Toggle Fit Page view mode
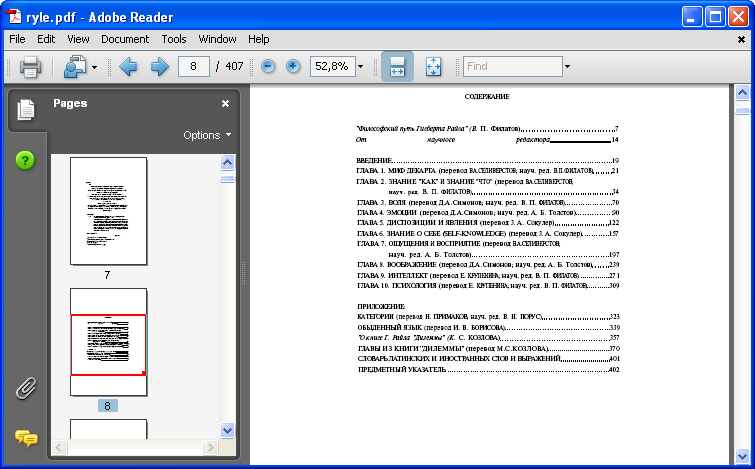Viewport: 755px width, 469px height. pyautogui.click(x=433, y=67)
